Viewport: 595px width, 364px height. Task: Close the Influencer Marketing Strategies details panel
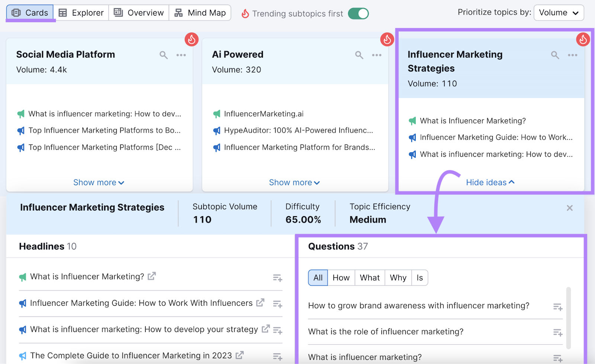coord(569,208)
